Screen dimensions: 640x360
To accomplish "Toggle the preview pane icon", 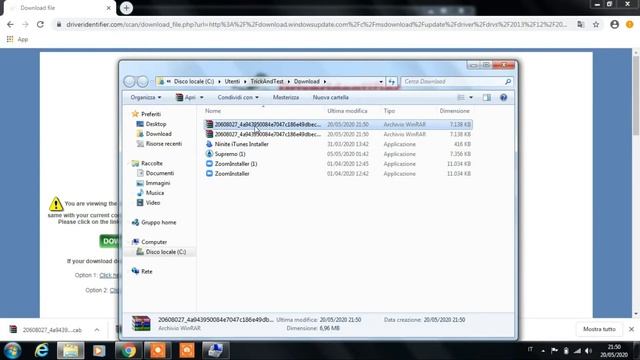I will [x=487, y=98].
